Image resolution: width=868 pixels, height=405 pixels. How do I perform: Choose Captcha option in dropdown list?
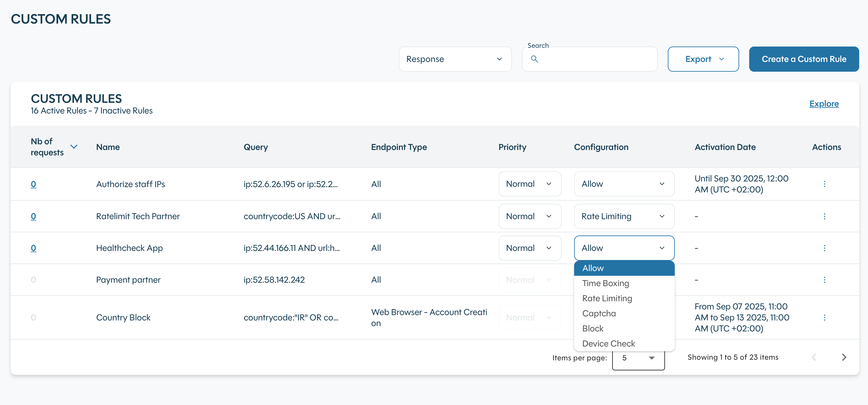tap(599, 313)
